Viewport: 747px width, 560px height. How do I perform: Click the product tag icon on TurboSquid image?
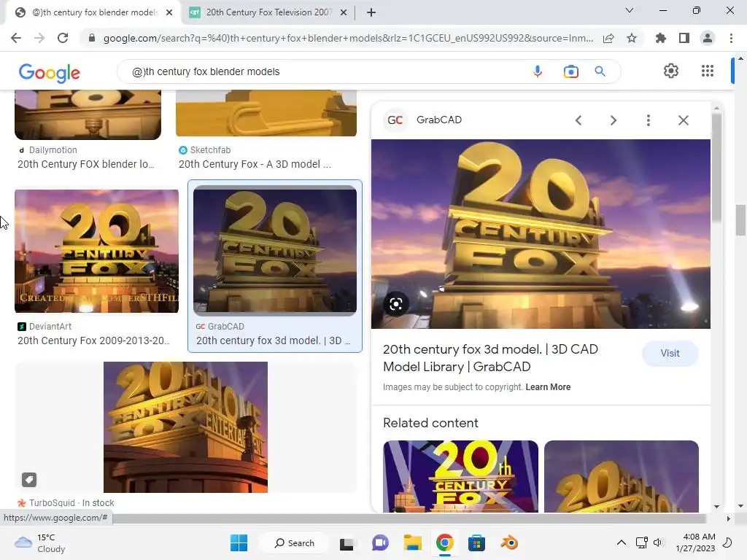(x=29, y=480)
